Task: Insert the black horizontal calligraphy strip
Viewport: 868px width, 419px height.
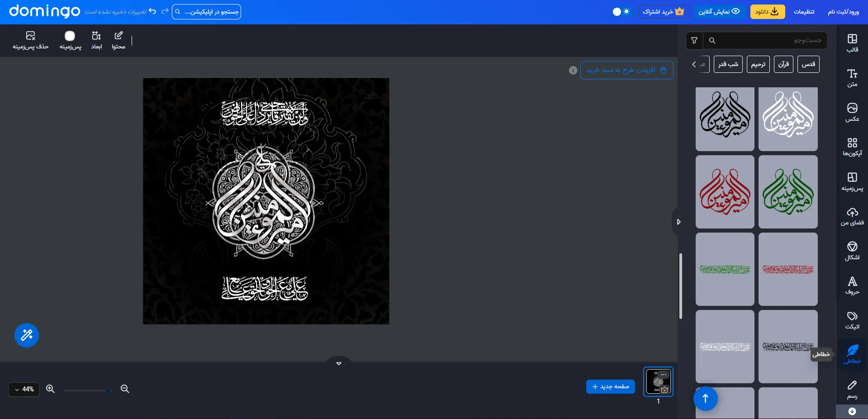Action: tap(788, 347)
